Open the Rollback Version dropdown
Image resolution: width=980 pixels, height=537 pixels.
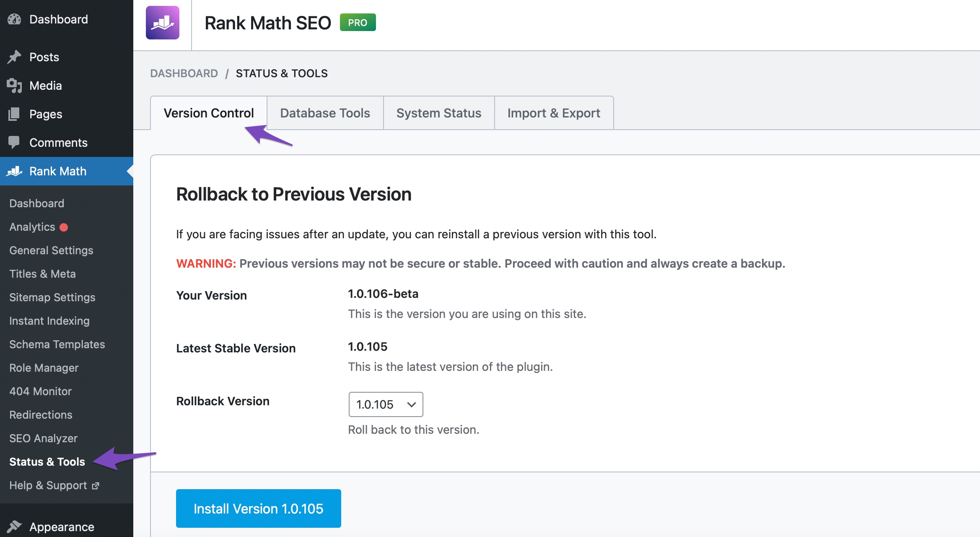[x=386, y=404]
